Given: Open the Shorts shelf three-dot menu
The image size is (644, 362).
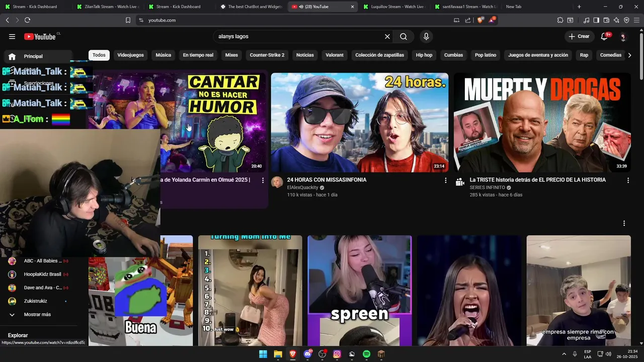Looking at the screenshot, I should coord(624,223).
